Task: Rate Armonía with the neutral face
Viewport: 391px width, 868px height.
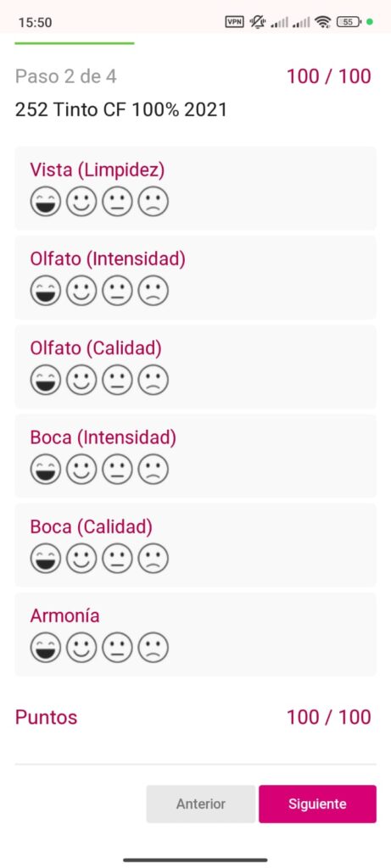Action: [x=117, y=648]
